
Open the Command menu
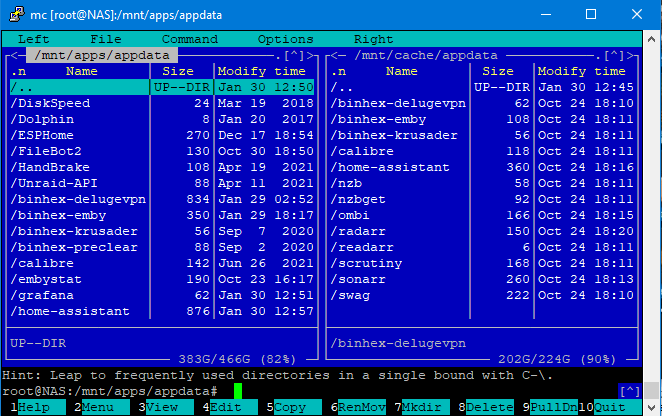[x=190, y=39]
